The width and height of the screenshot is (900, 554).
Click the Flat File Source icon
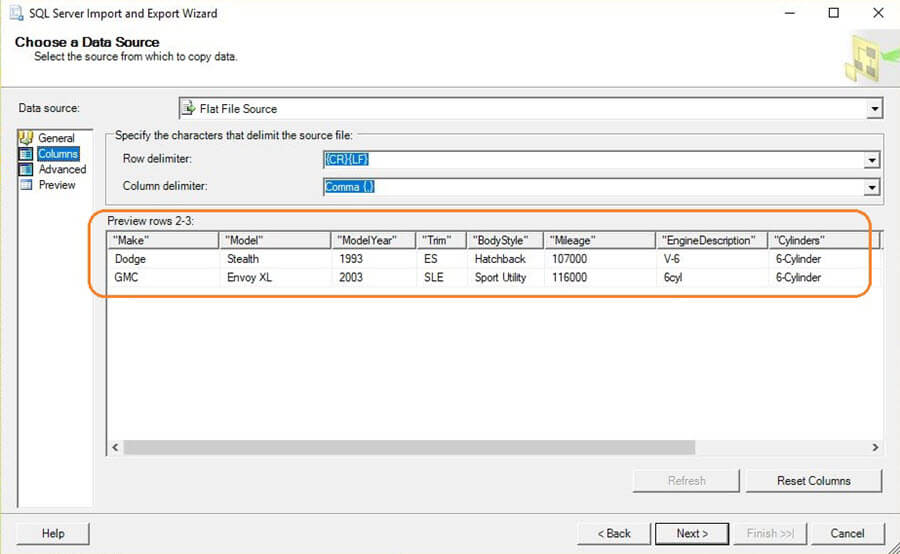pos(189,108)
